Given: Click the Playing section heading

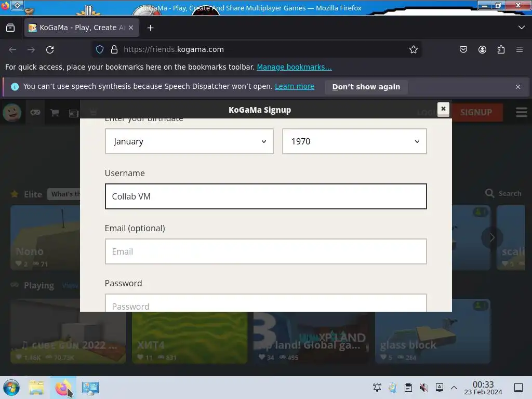Looking at the screenshot, I should [x=38, y=285].
